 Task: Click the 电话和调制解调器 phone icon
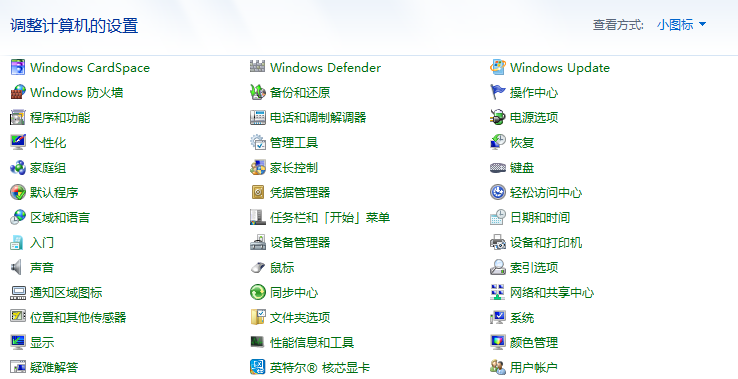(257, 117)
